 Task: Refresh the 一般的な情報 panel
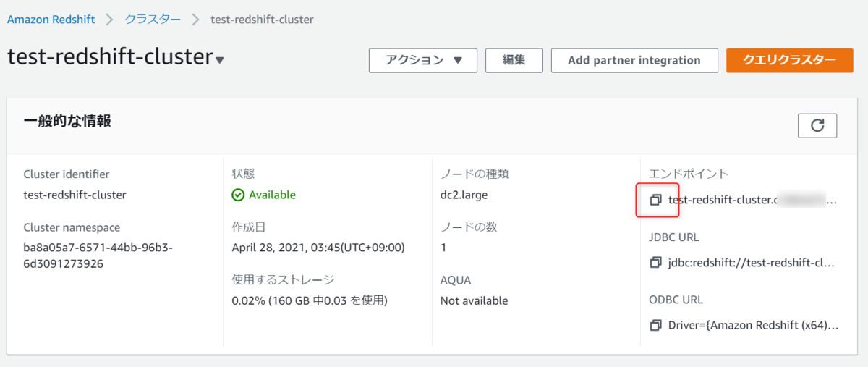pyautogui.click(x=817, y=125)
